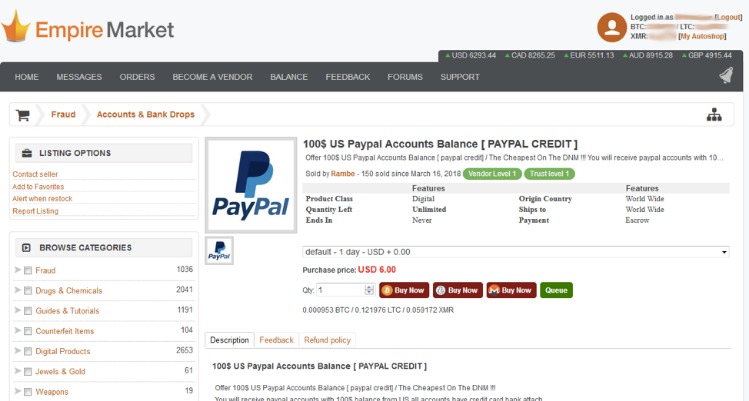Tick the Digital Products category checkbox
Screen dimensions: 749x401
tap(28, 352)
